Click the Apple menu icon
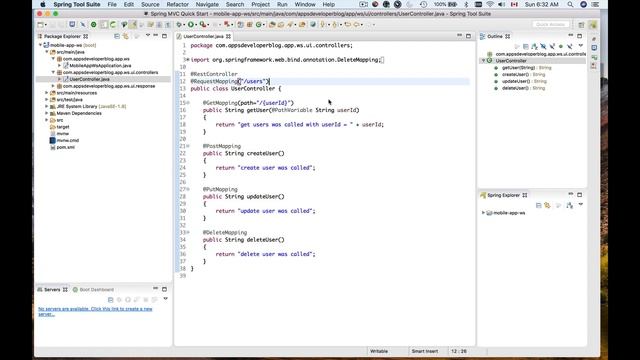Viewport: 640px width, 360px height. 43,4
